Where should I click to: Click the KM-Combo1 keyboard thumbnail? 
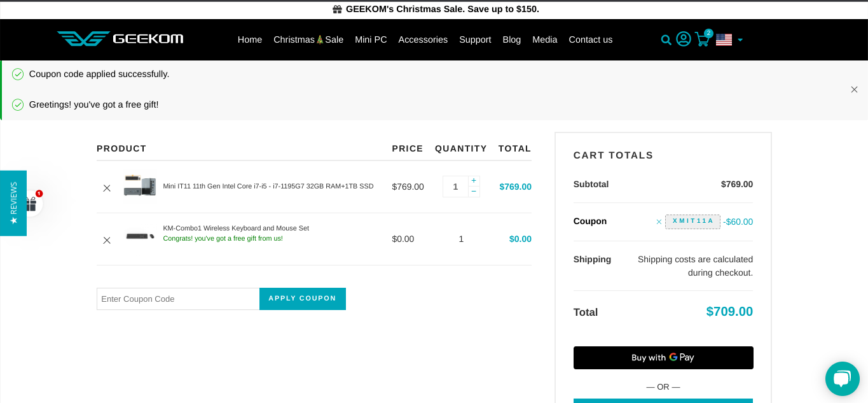(x=140, y=236)
